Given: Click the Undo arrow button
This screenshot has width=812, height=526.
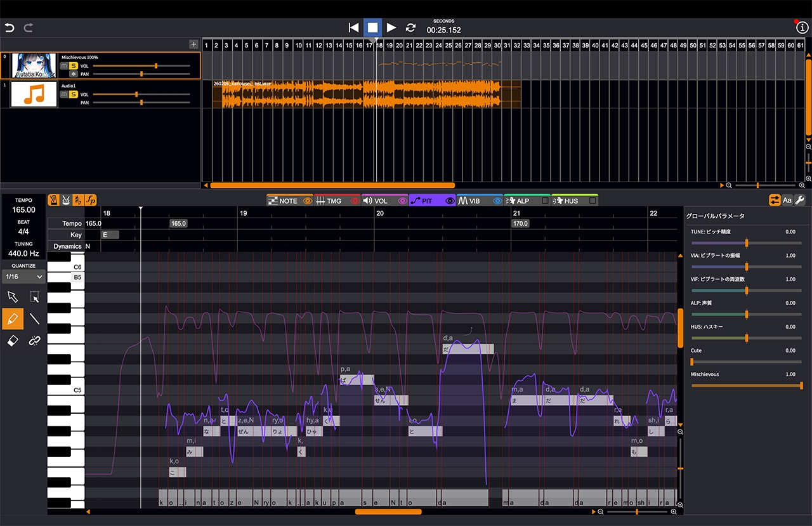Looking at the screenshot, I should [x=9, y=27].
